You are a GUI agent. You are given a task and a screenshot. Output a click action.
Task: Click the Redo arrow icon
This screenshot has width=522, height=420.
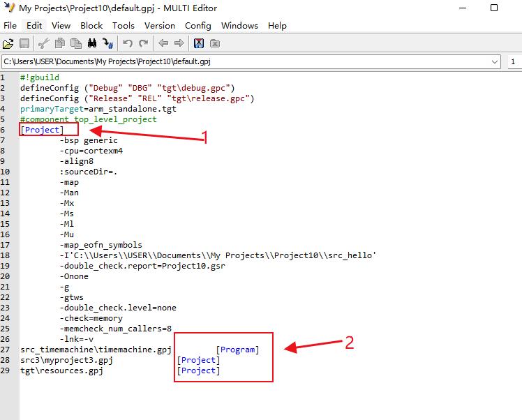coord(143,43)
